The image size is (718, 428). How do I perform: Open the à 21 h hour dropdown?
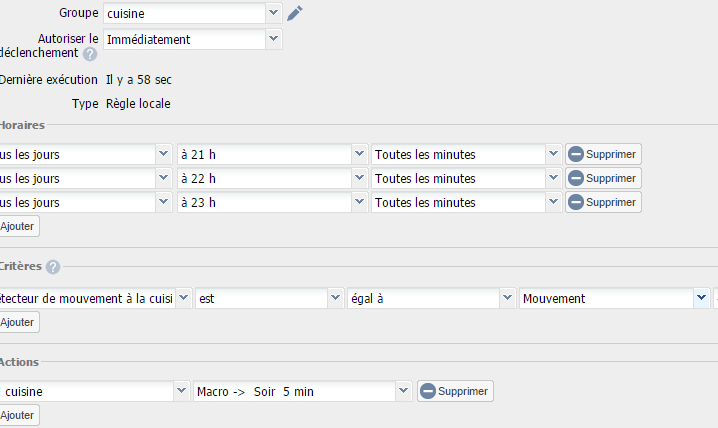(359, 154)
